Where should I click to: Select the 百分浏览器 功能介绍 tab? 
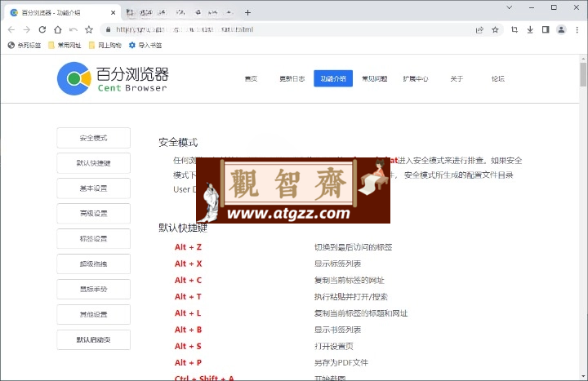click(x=62, y=13)
